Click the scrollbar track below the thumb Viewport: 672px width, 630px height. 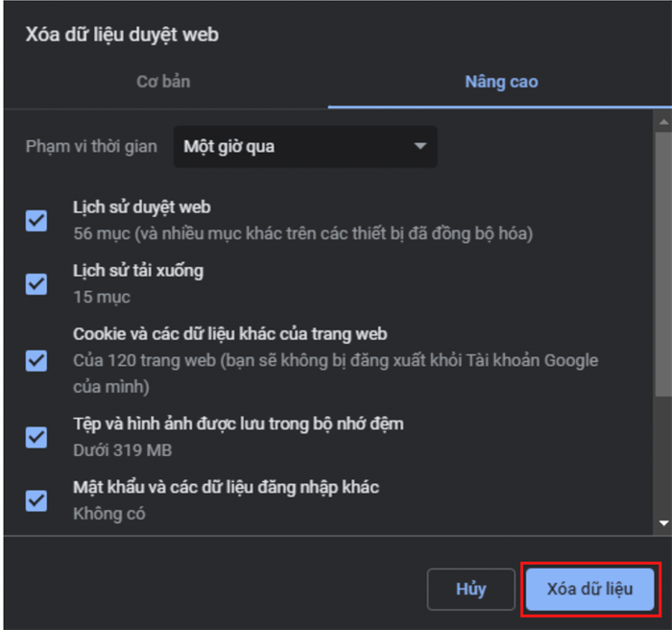[663, 457]
